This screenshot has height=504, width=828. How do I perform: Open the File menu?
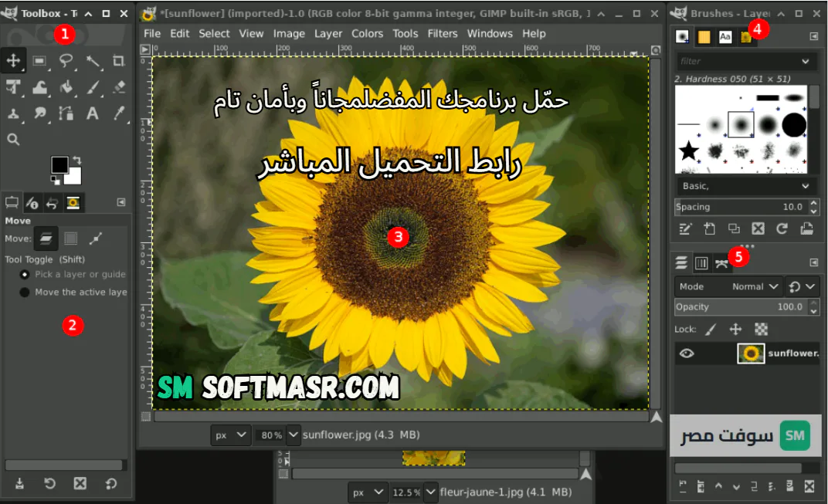click(x=152, y=33)
